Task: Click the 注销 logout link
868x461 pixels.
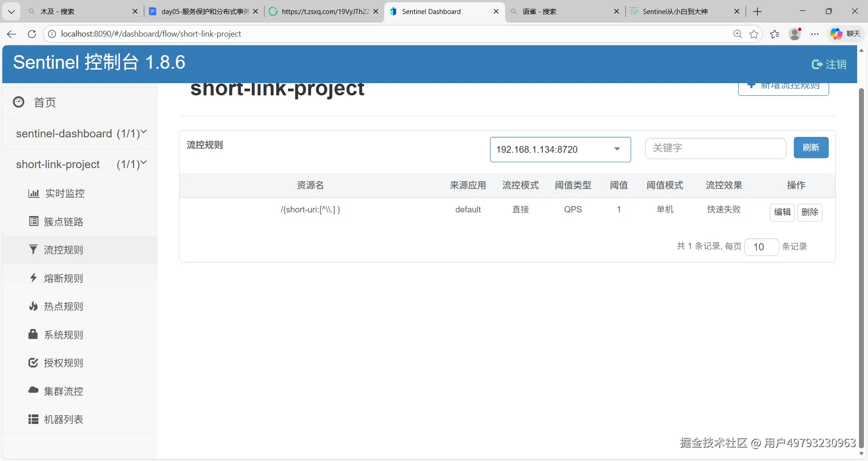Action: pyautogui.click(x=829, y=65)
